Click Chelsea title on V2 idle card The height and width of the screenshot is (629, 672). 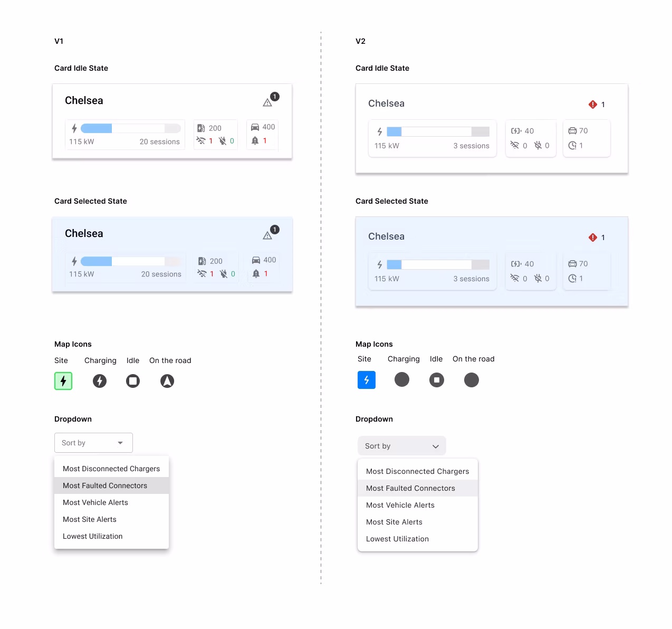(386, 103)
